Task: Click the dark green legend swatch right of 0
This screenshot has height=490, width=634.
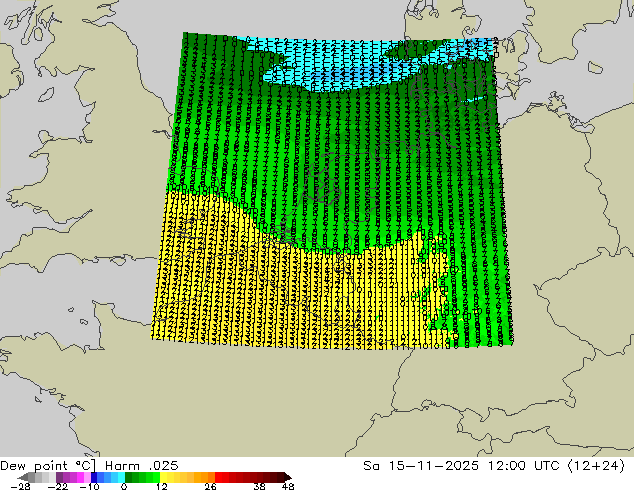Action: [x=129, y=477]
